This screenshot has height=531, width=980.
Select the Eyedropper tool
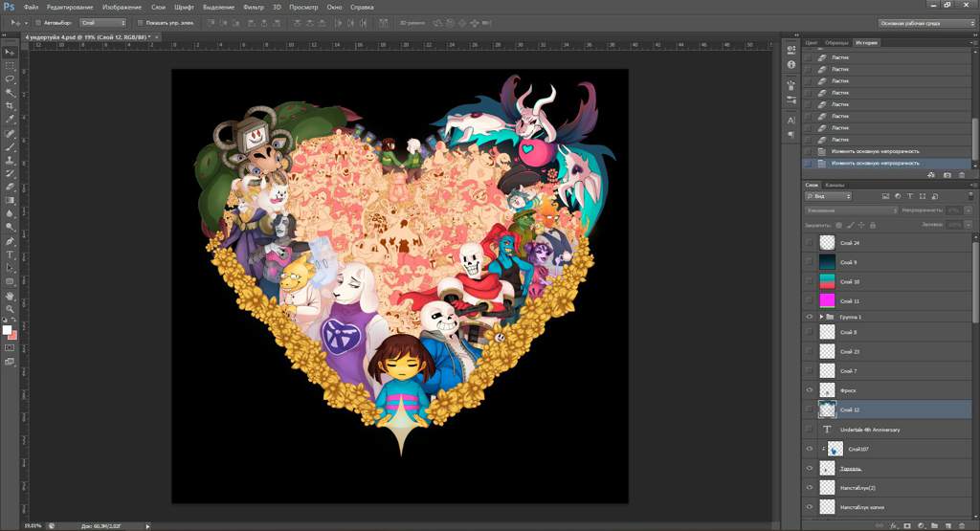tap(10, 120)
